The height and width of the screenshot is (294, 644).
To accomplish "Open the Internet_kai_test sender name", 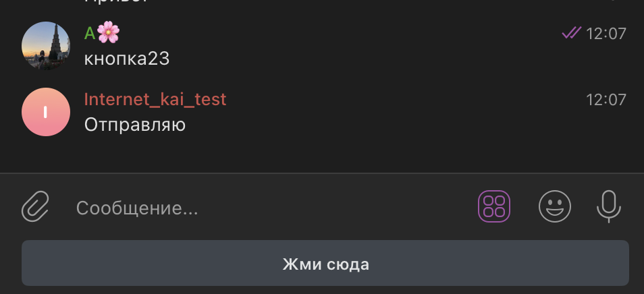I will pos(155,99).
